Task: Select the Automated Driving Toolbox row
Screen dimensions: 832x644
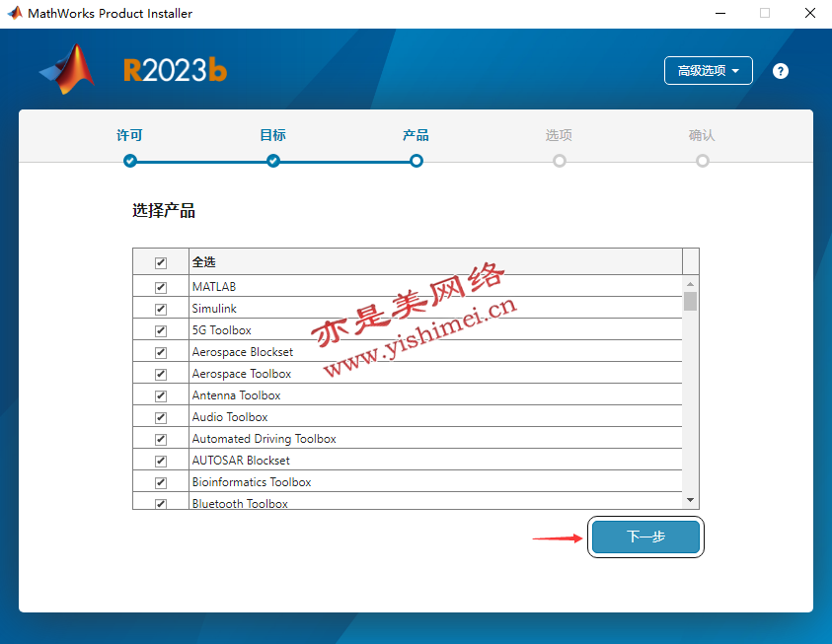Action: 264,439
